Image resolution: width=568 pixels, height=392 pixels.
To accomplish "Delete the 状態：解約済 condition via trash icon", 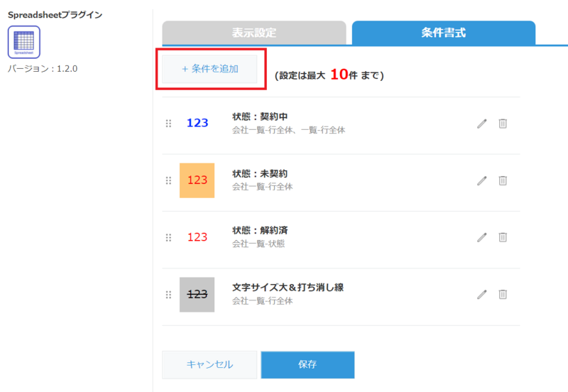I will point(503,237).
